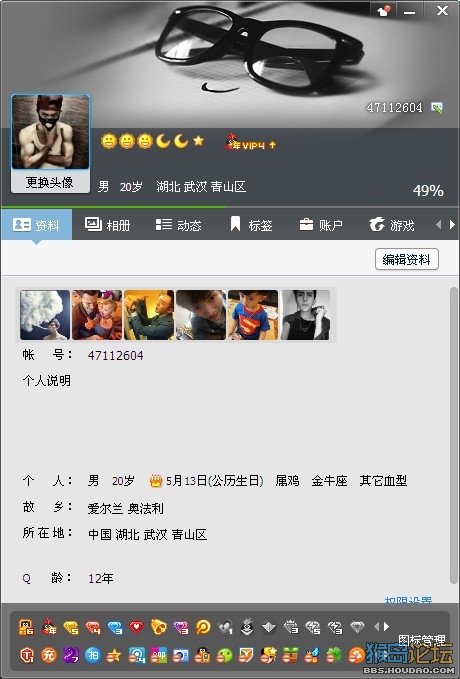Open the skin change shirt icon
The image size is (460, 679).
[x=384, y=11]
